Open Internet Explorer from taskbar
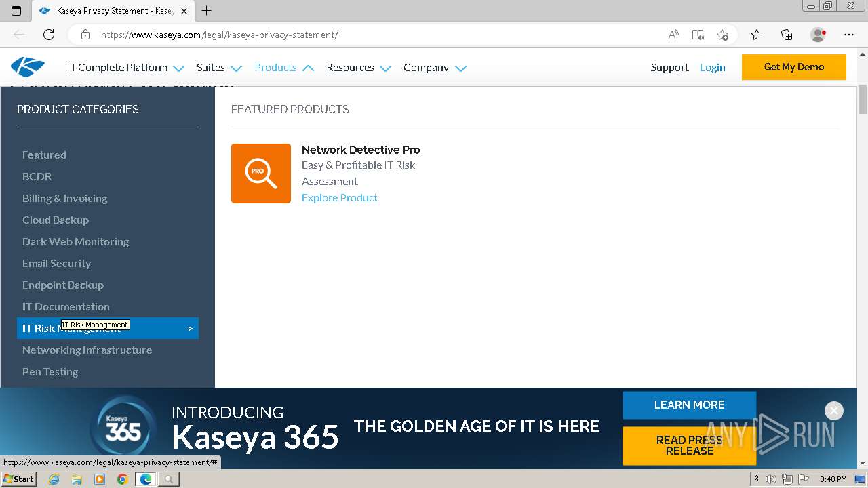This screenshot has height=488, width=868. [x=54, y=479]
